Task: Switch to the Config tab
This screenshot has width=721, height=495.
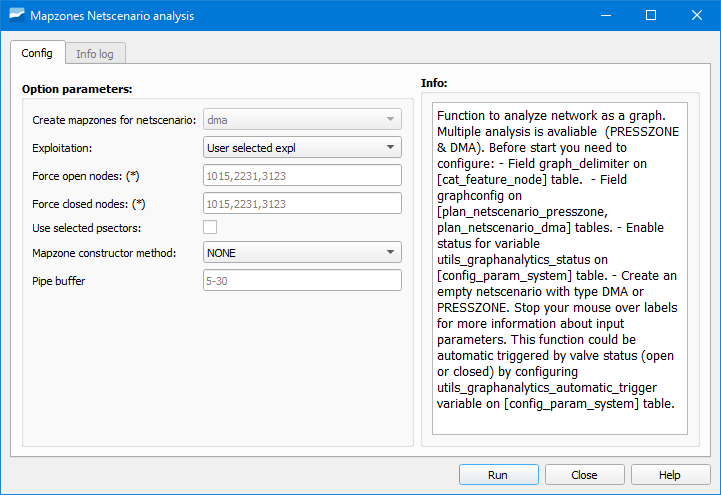Action: tap(37, 53)
